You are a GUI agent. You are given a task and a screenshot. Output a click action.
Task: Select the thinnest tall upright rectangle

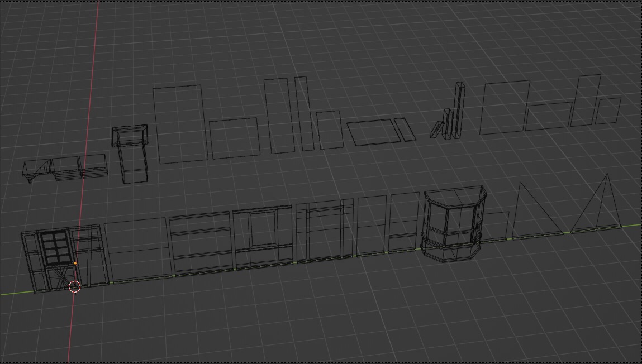tap(304, 114)
